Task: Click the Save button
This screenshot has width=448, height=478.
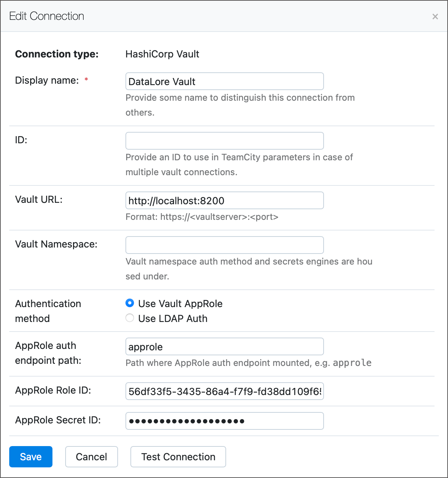Action: [30, 457]
